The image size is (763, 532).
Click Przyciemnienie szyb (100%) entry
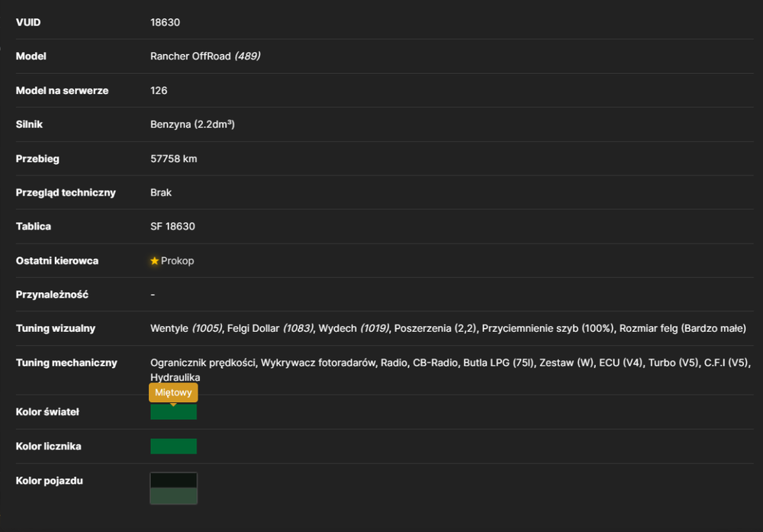click(548, 328)
